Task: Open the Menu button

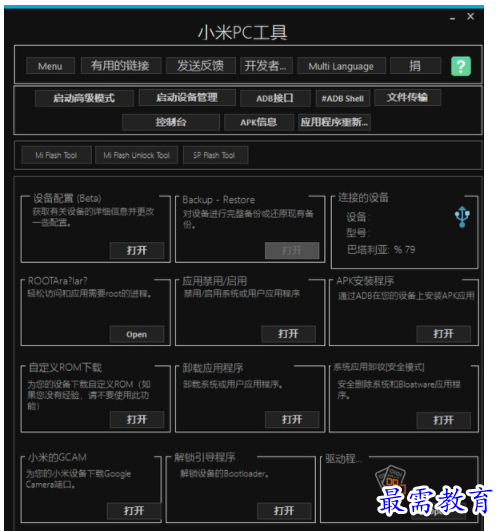Action: [50, 66]
